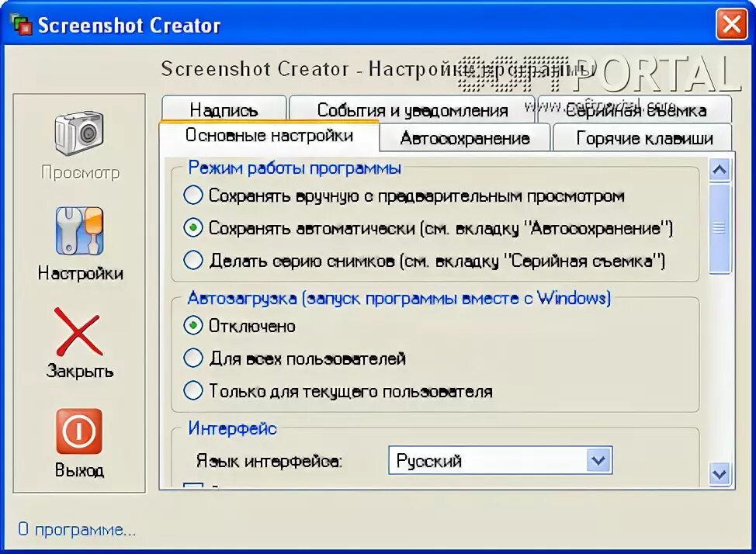Open the События и уведомления tab
The height and width of the screenshot is (554, 756).
(412, 109)
